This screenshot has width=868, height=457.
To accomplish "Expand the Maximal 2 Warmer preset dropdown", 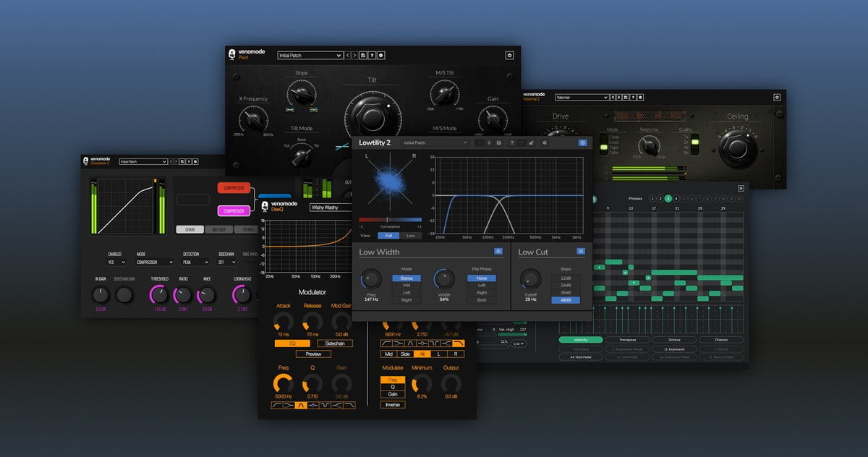I will pos(582,97).
